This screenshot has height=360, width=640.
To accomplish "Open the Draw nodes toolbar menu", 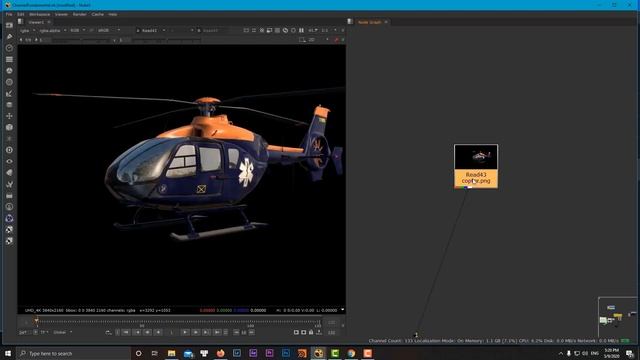I will tap(9, 37).
